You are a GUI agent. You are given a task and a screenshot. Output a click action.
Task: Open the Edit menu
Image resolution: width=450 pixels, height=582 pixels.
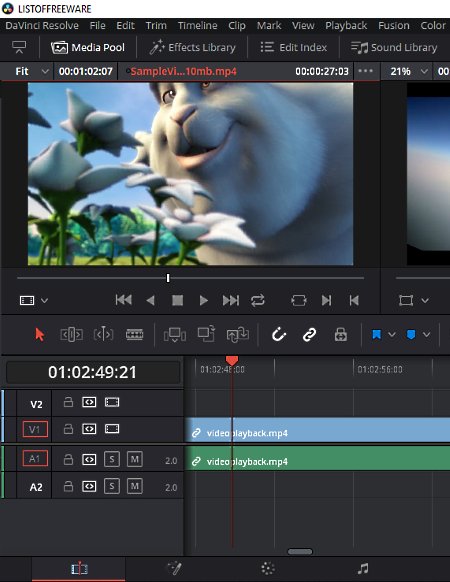125,26
